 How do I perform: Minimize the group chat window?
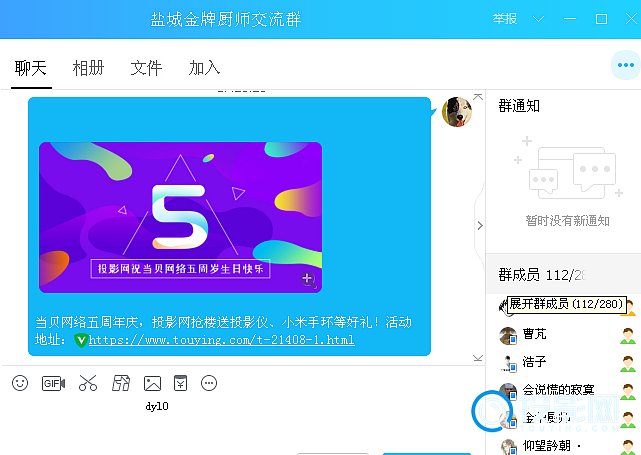point(570,19)
